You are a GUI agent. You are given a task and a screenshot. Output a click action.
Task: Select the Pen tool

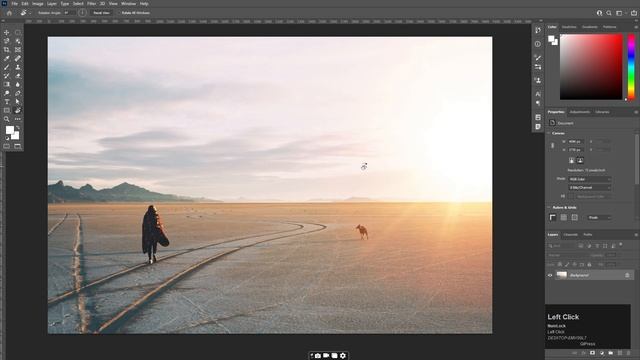tap(18, 93)
